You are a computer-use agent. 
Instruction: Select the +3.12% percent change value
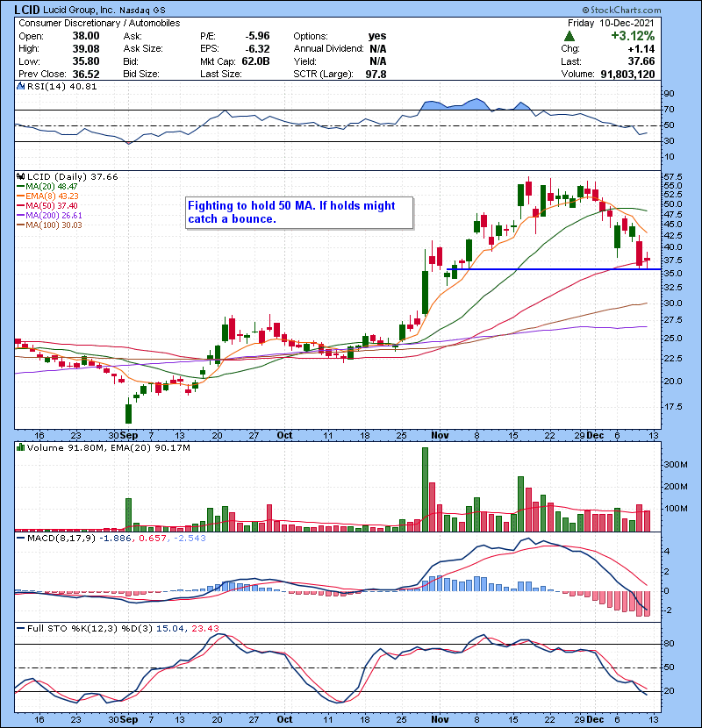pyautogui.click(x=633, y=36)
